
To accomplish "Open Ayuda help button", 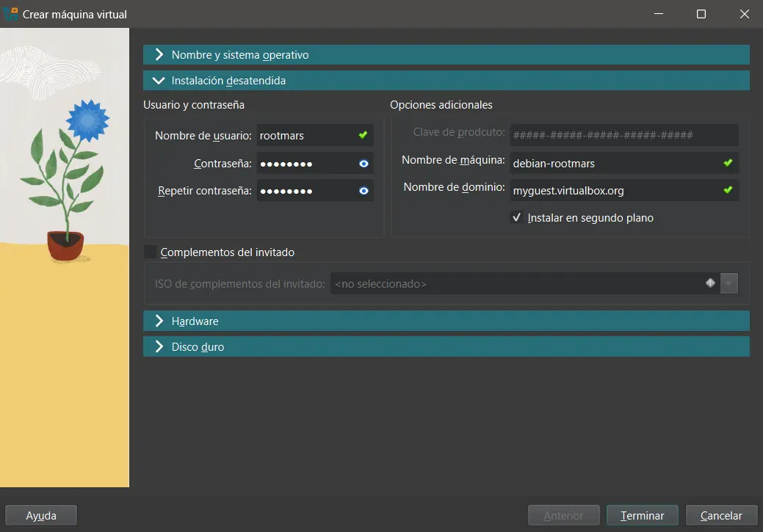I will click(41, 516).
